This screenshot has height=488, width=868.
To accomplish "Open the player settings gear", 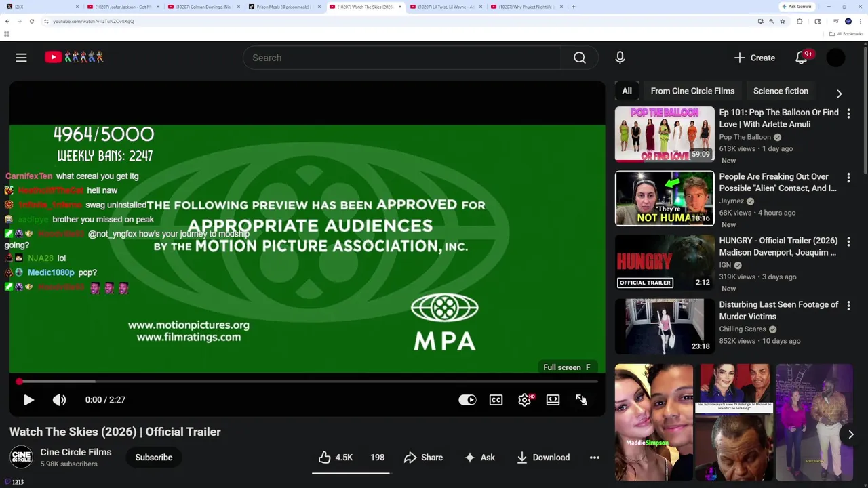I will coord(524,400).
